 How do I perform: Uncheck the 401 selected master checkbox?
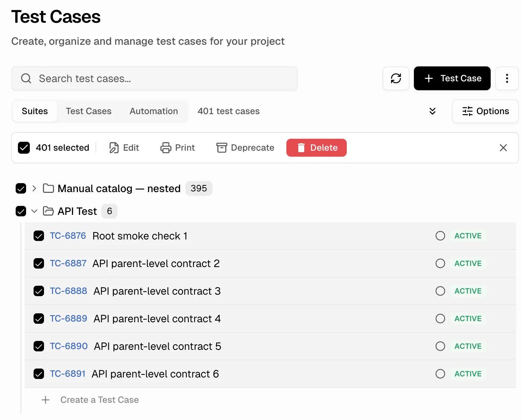24,148
